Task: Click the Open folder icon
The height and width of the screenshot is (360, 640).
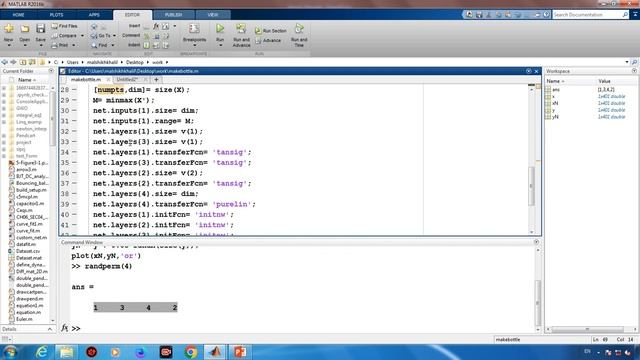Action: coord(24,29)
